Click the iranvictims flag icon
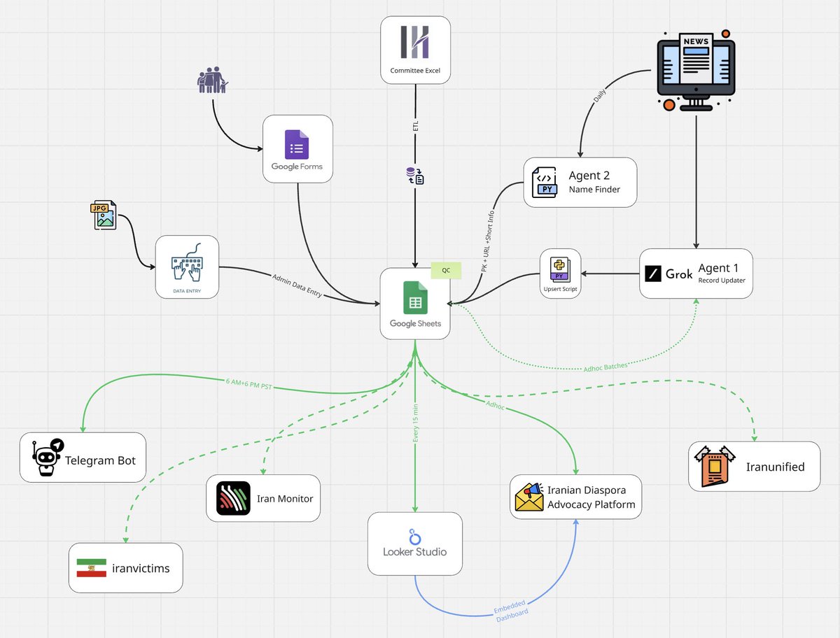 click(x=91, y=568)
